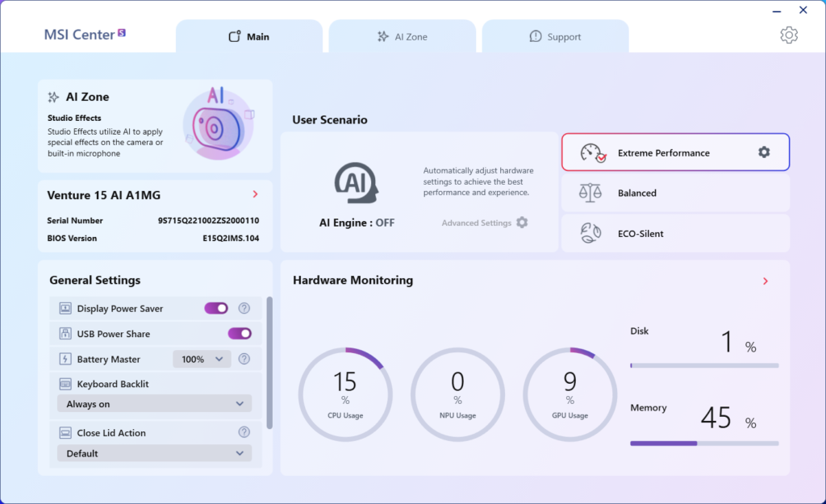Click the BIOS version E15Q2IMS.104
This screenshot has height=504, width=826.
pos(231,238)
